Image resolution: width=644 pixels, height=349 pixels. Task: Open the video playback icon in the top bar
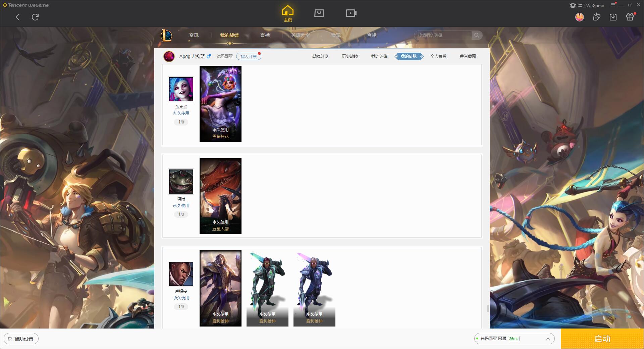pyautogui.click(x=351, y=13)
